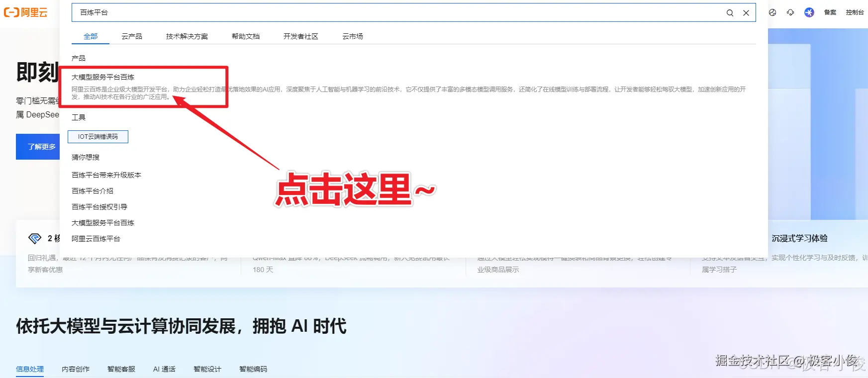Select the 信息处理 tab
The width and height of the screenshot is (868, 378).
tap(30, 369)
